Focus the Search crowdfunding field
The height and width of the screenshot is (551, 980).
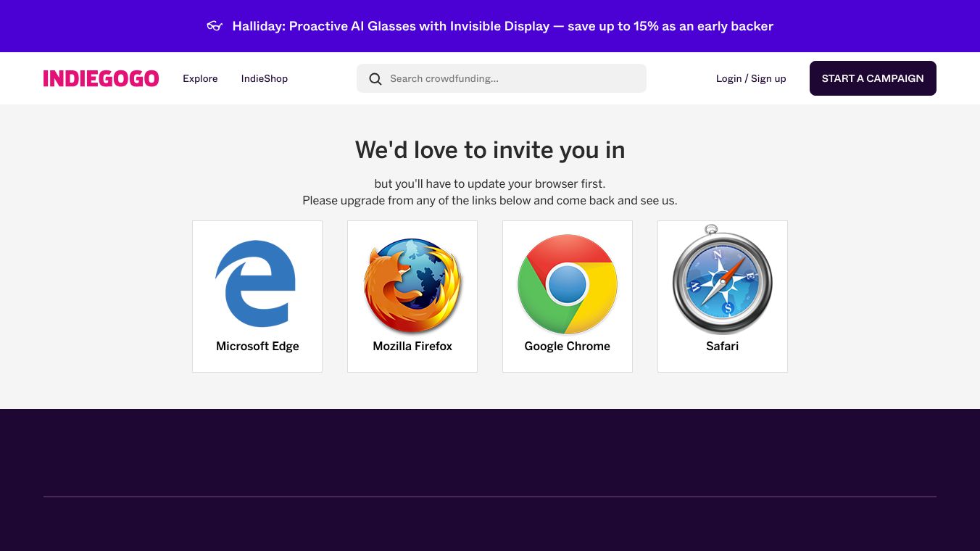[502, 78]
